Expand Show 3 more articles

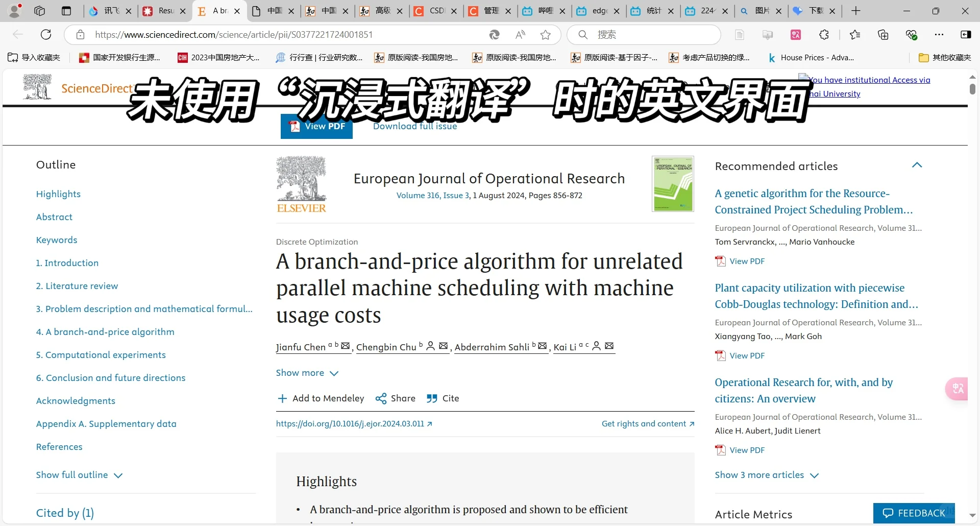coord(767,475)
